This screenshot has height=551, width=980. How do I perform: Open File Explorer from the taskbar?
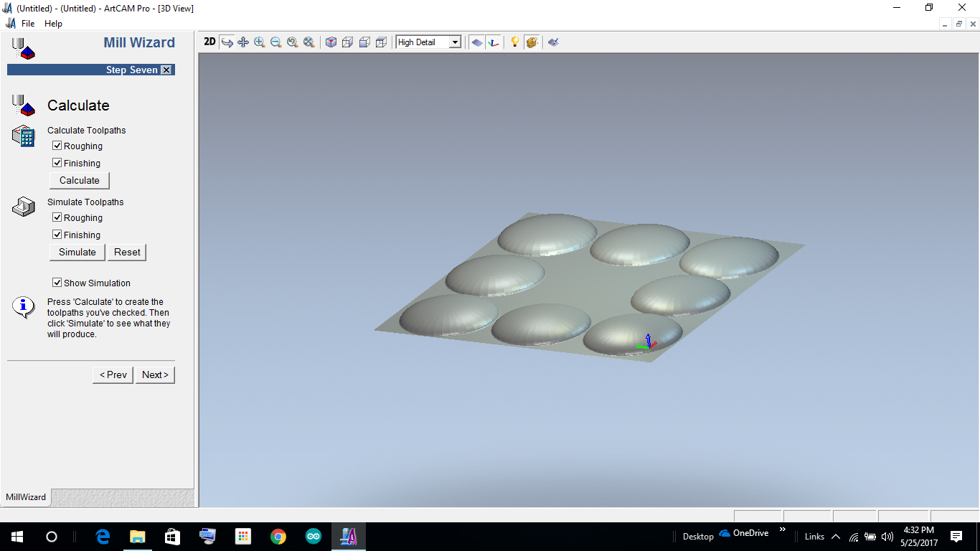(x=138, y=537)
